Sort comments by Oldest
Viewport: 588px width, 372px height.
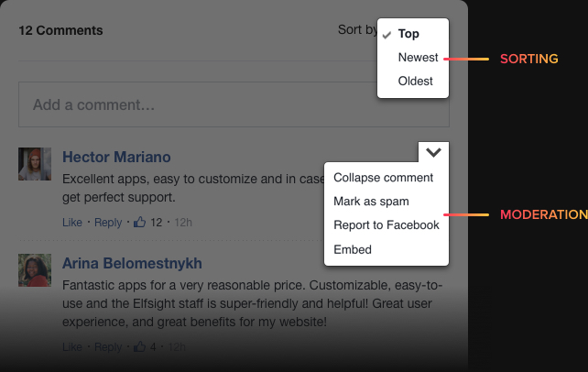416,82
